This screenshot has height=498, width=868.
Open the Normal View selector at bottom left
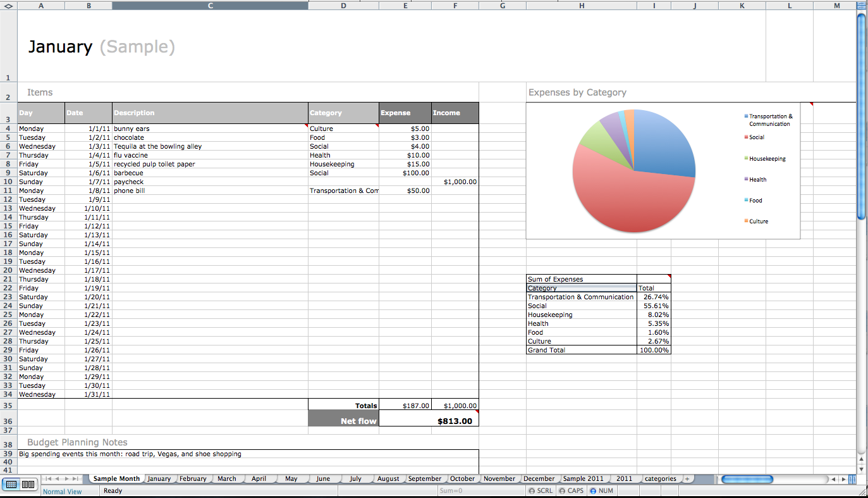tap(63, 491)
